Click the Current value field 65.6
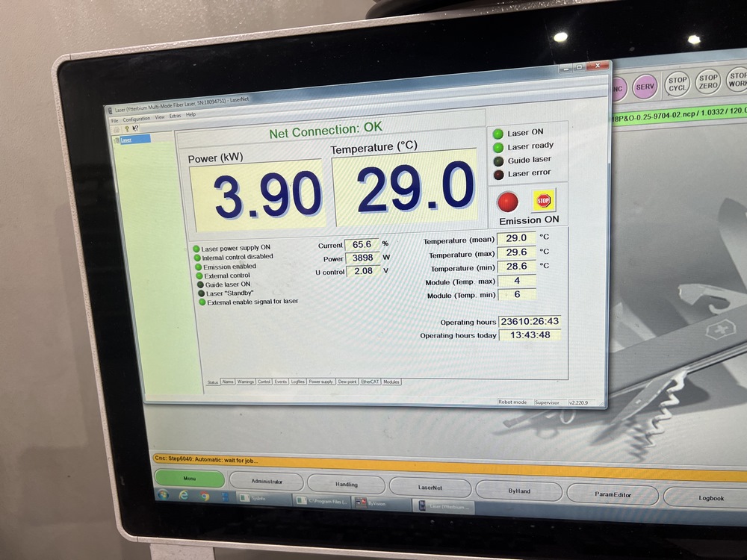The width and height of the screenshot is (747, 560). click(362, 245)
